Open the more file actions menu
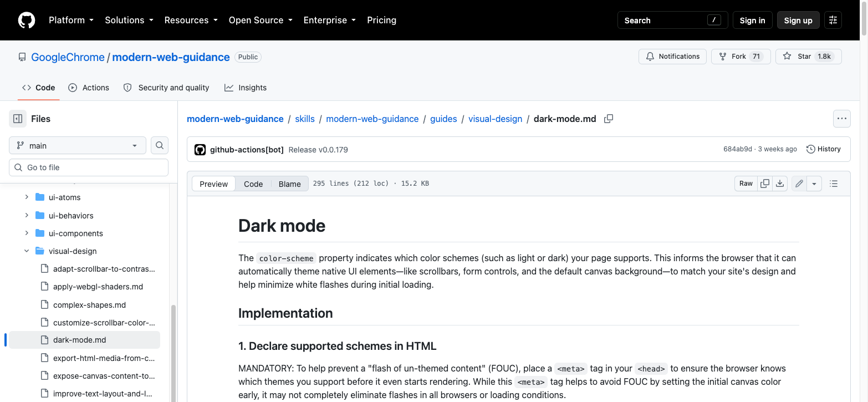 click(x=842, y=119)
